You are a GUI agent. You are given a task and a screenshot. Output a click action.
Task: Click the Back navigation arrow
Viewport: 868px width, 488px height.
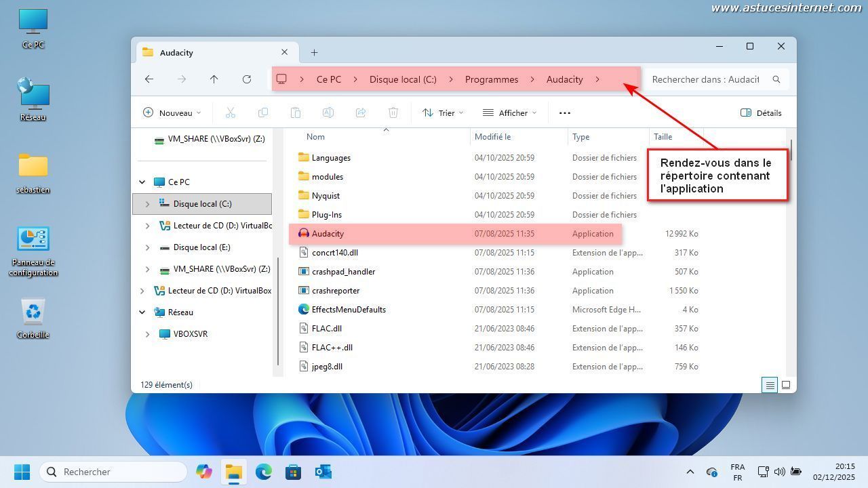149,79
